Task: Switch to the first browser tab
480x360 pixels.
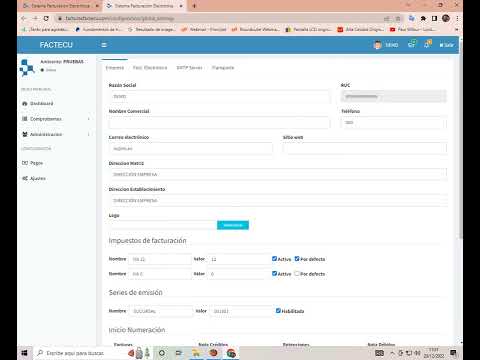Action: (x=59, y=6)
